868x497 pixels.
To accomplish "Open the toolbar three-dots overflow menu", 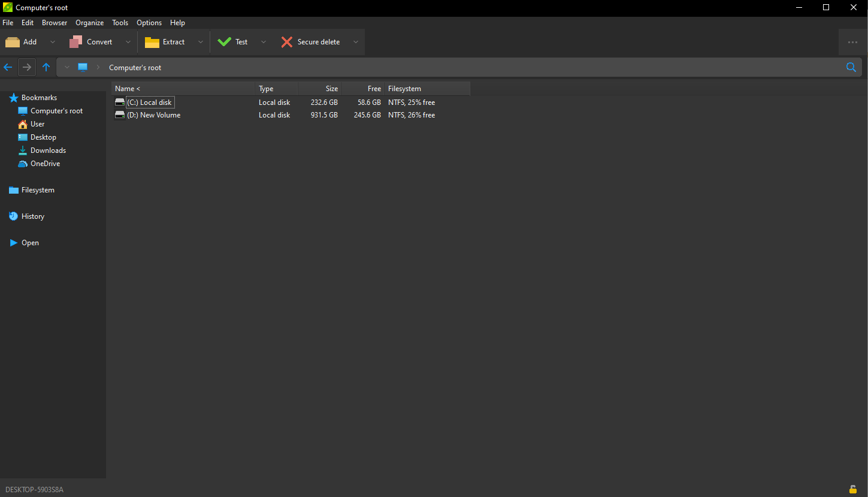I will (852, 42).
